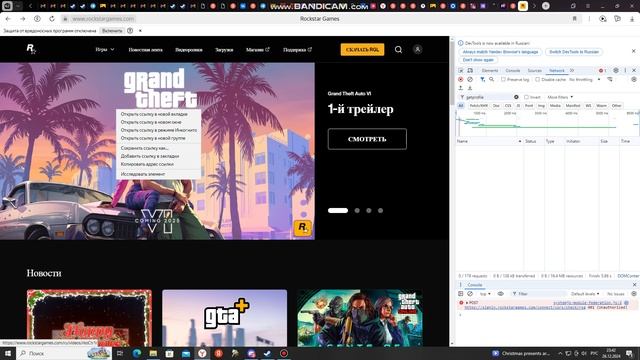Open DevTools main settings gear

(x=616, y=71)
